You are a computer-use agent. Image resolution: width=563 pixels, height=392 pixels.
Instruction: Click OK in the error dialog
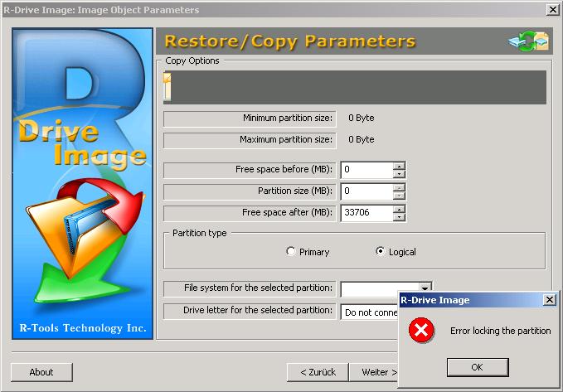(478, 367)
